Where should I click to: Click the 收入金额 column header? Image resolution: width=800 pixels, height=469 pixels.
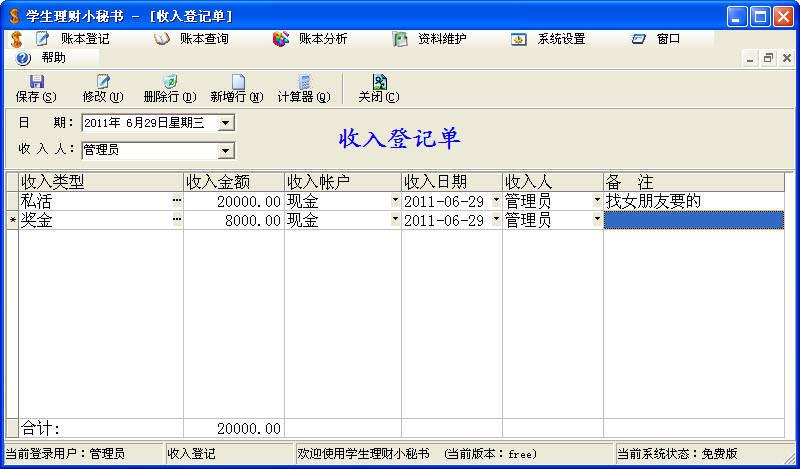click(234, 182)
